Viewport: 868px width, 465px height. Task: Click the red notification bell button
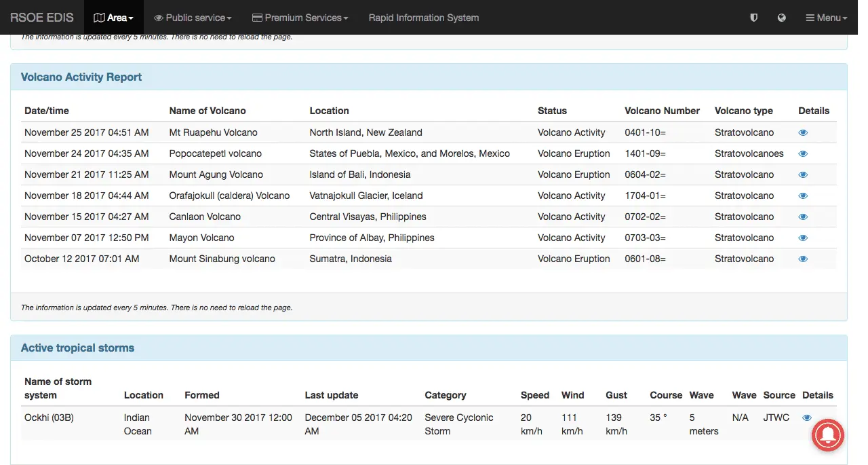(827, 434)
